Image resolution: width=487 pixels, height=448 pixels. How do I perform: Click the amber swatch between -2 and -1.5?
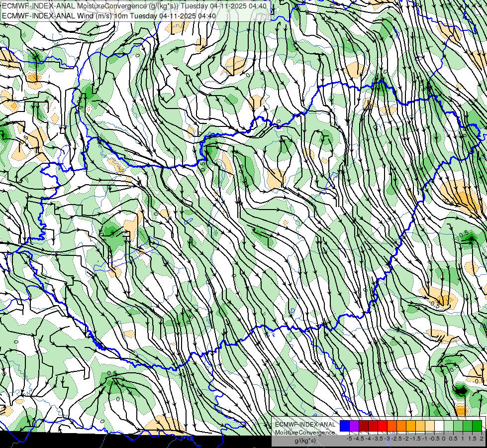click(x=411, y=426)
